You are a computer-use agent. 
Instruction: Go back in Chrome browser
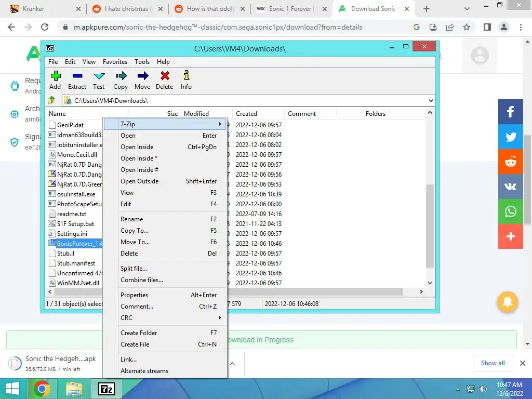(11, 27)
